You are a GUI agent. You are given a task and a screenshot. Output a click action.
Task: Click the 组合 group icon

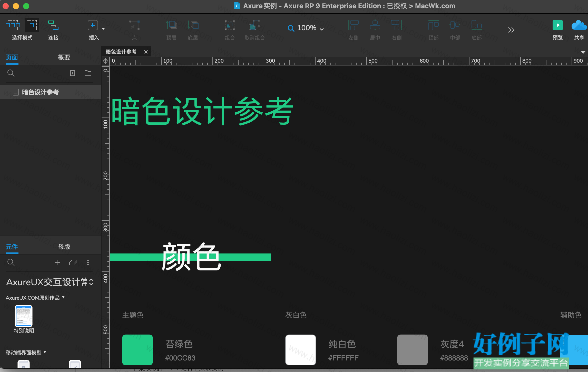coord(230,25)
